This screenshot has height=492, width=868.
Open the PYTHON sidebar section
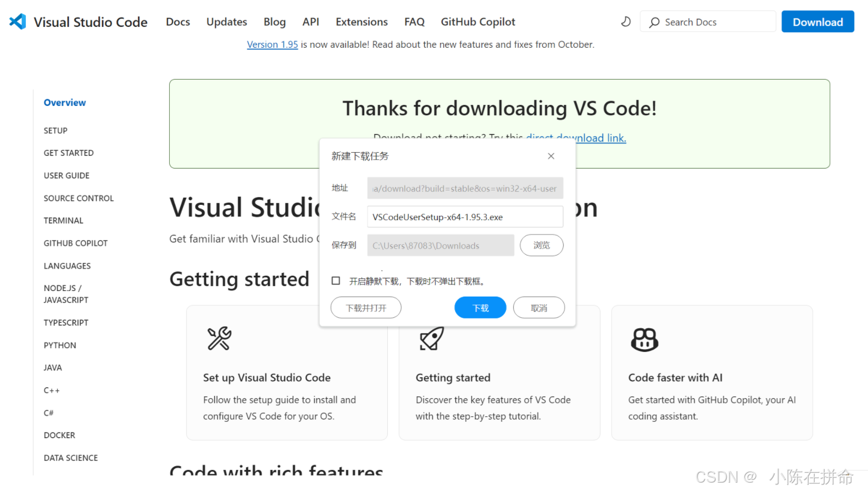60,345
